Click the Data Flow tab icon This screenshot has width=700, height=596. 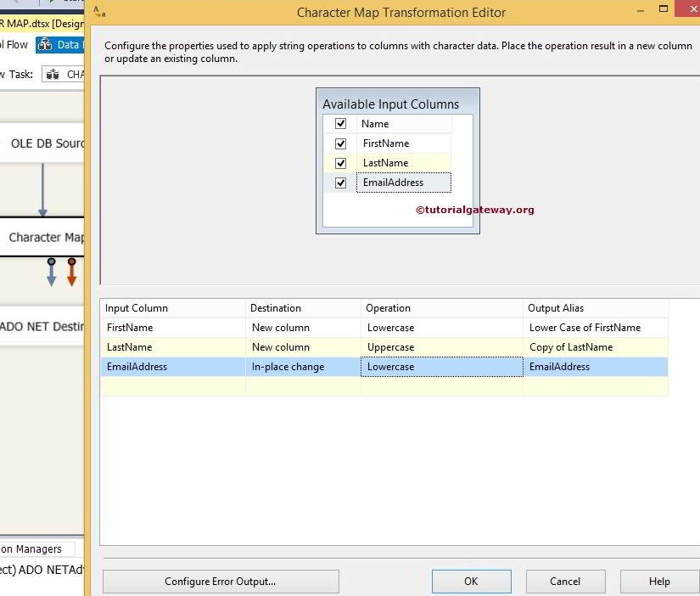point(45,44)
